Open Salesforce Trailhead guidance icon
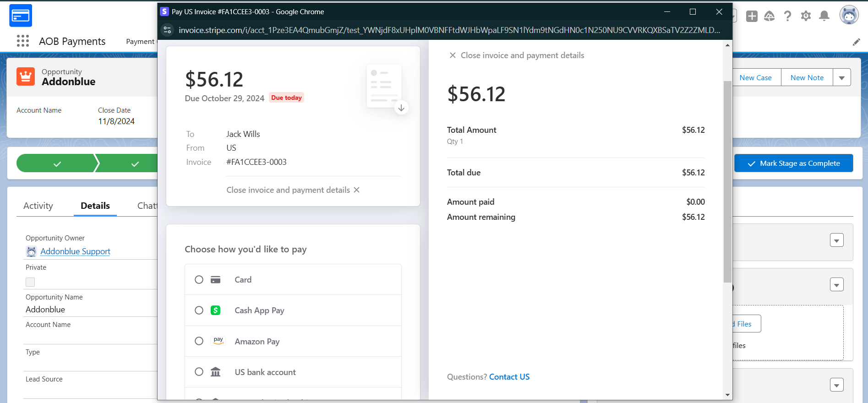The width and height of the screenshot is (868, 403). pos(770,16)
